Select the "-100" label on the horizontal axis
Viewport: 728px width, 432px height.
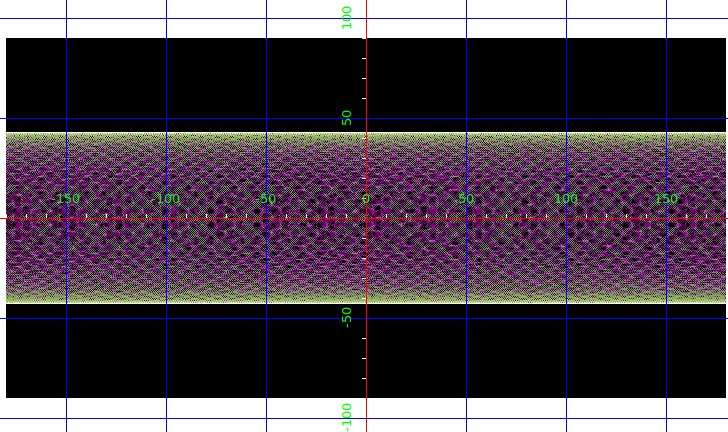coord(166,199)
